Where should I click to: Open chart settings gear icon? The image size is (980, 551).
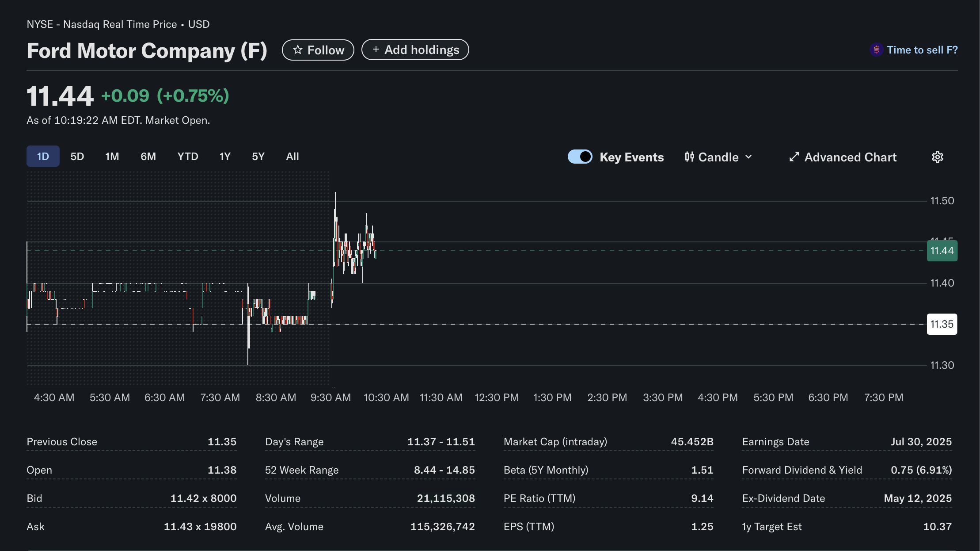(x=937, y=157)
